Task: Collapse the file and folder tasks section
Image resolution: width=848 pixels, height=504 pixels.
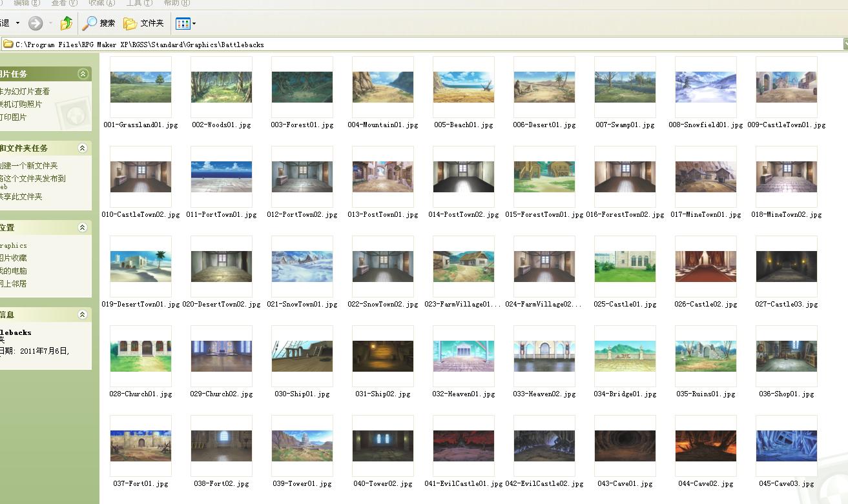Action: (x=83, y=148)
